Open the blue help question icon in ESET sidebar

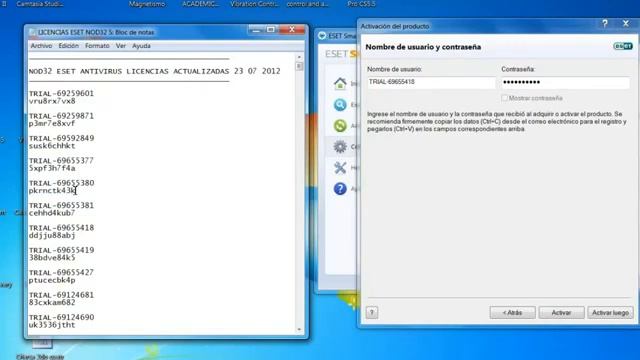point(340,189)
